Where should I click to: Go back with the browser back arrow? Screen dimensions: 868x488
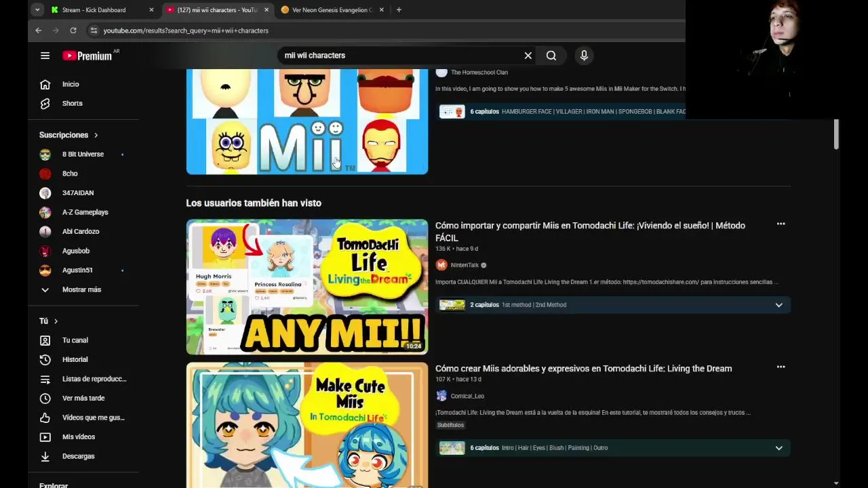click(39, 30)
